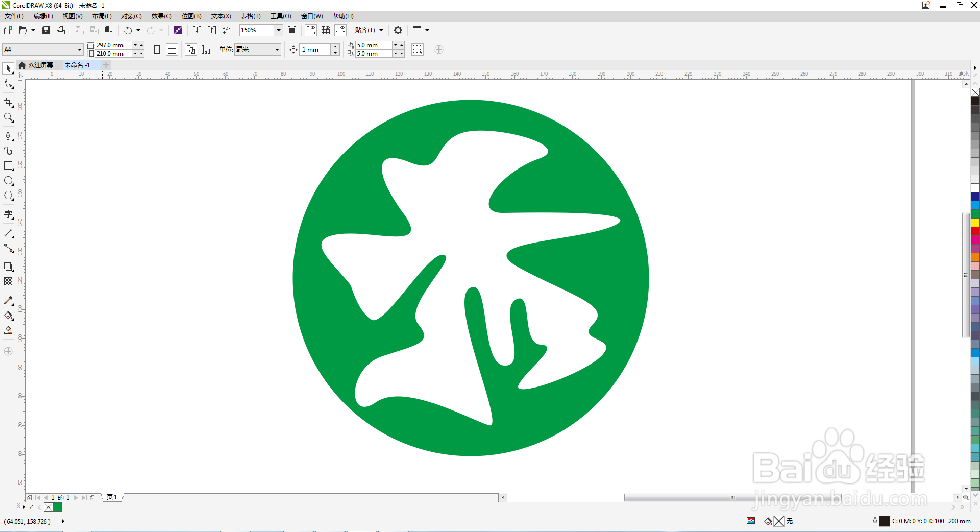Select the Rectangle tool
Viewport: 980px width, 532px height.
8,166
